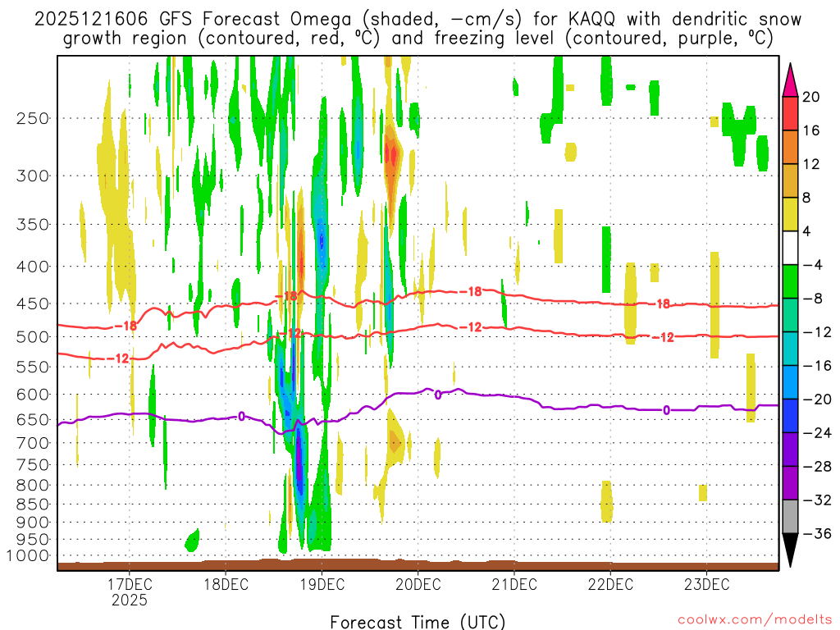
Task: Click the brown terrain strip at chart bottom
Action: [418, 566]
